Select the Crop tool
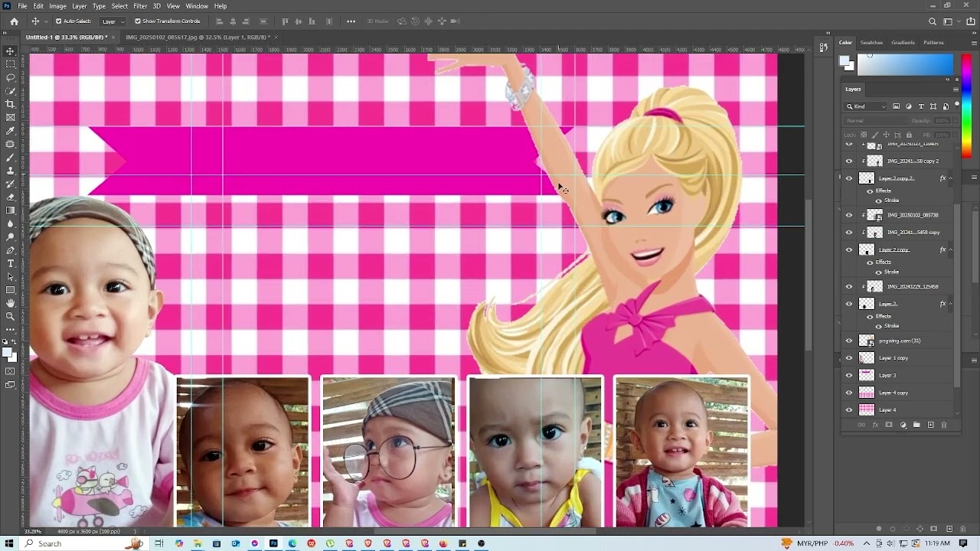This screenshot has width=980, height=551. [x=10, y=104]
